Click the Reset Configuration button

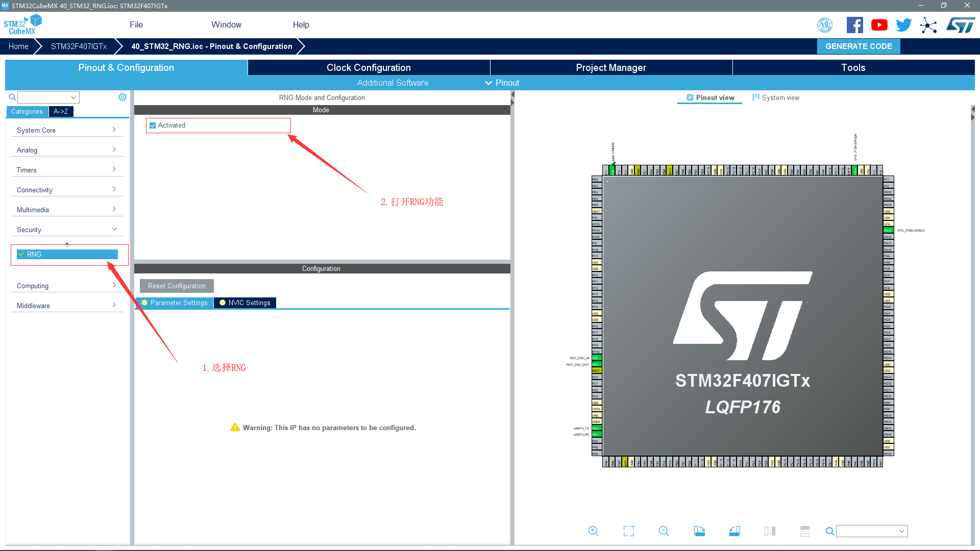(x=177, y=286)
